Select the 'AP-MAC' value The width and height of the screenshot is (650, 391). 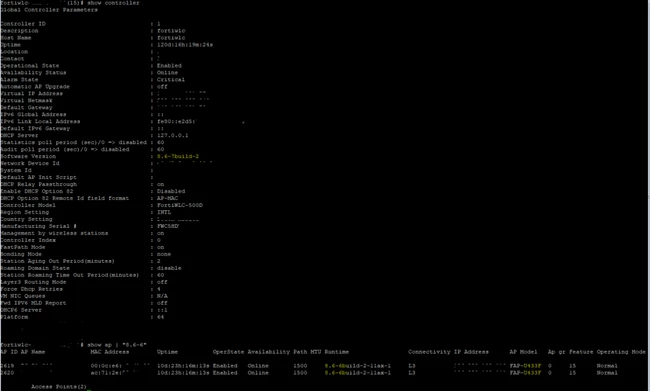[167, 198]
